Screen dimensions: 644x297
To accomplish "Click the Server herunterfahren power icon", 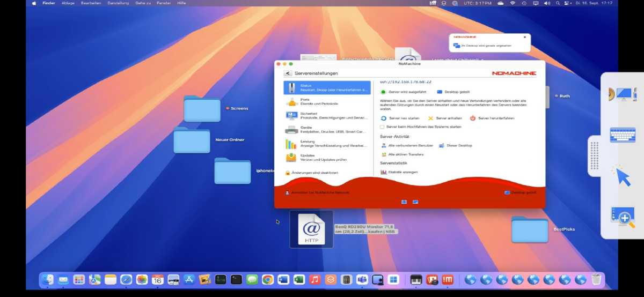I will pos(473,118).
